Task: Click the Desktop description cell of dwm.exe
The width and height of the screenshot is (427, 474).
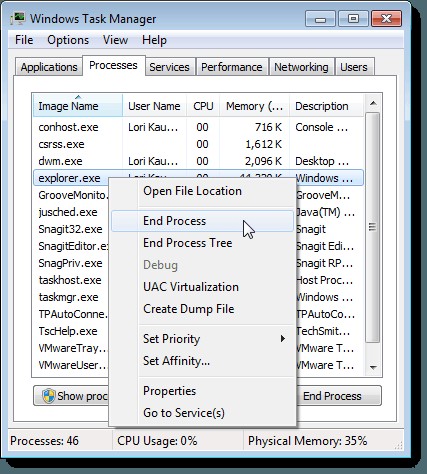Action: pos(322,161)
